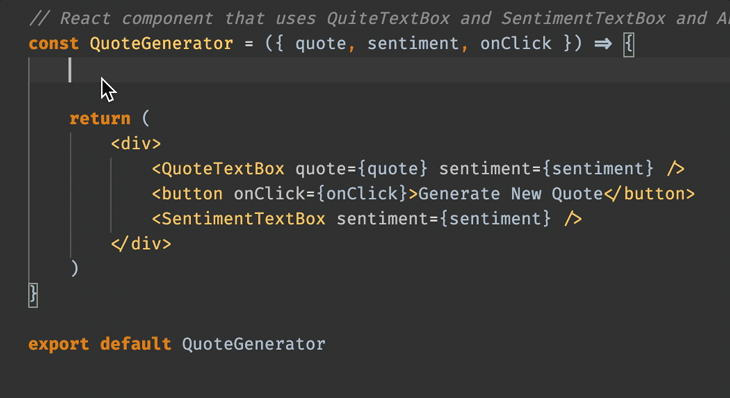Click the SentimentTextBox component tag
This screenshot has width=730, height=398.
click(x=238, y=219)
